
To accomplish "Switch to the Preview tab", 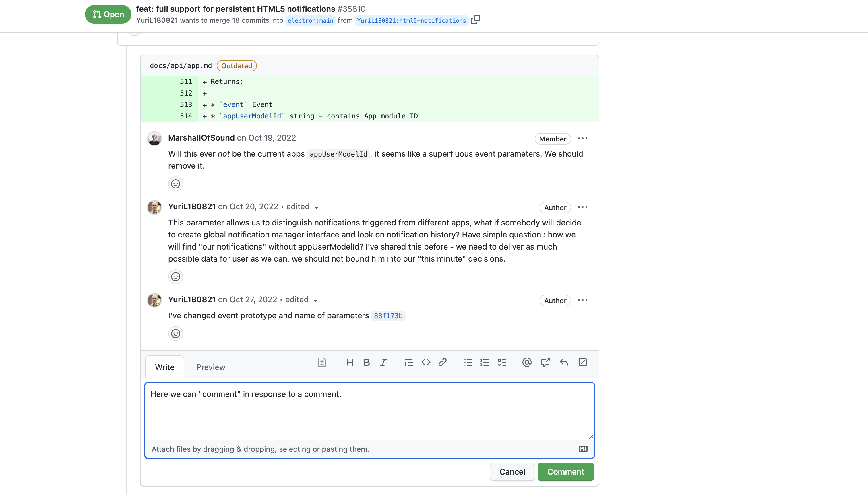I will pos(211,367).
